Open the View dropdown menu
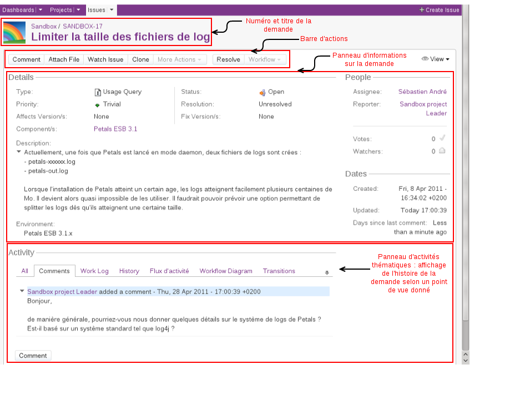The width and height of the screenshot is (525, 420). (x=436, y=59)
